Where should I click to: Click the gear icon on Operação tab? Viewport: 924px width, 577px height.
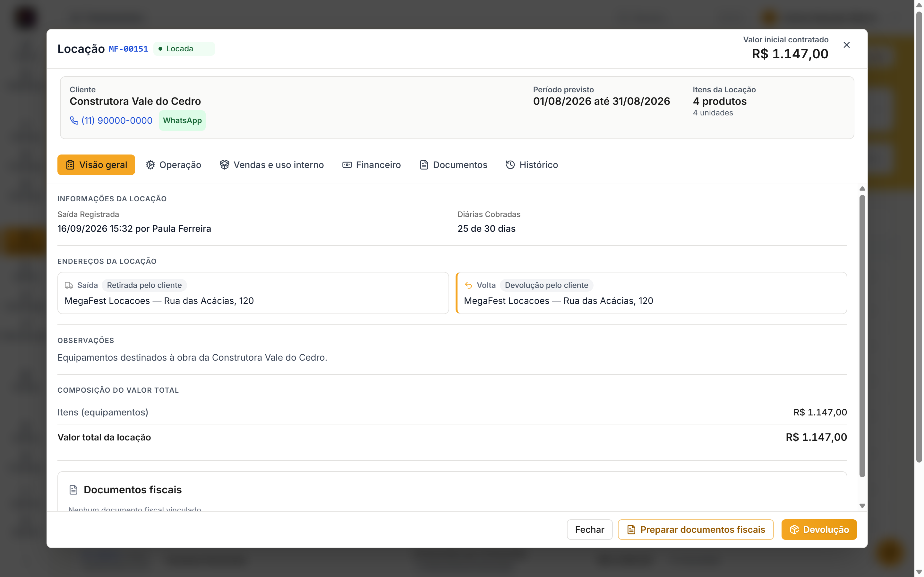click(150, 165)
